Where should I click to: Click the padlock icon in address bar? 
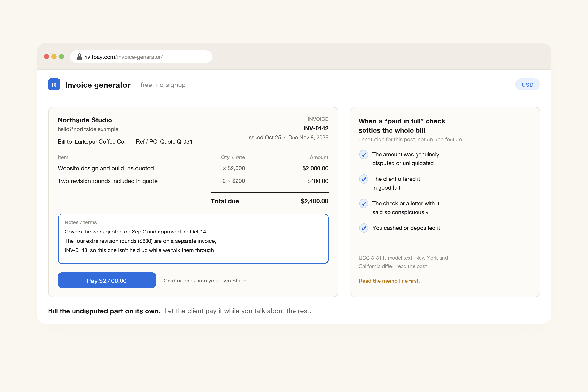coord(79,57)
